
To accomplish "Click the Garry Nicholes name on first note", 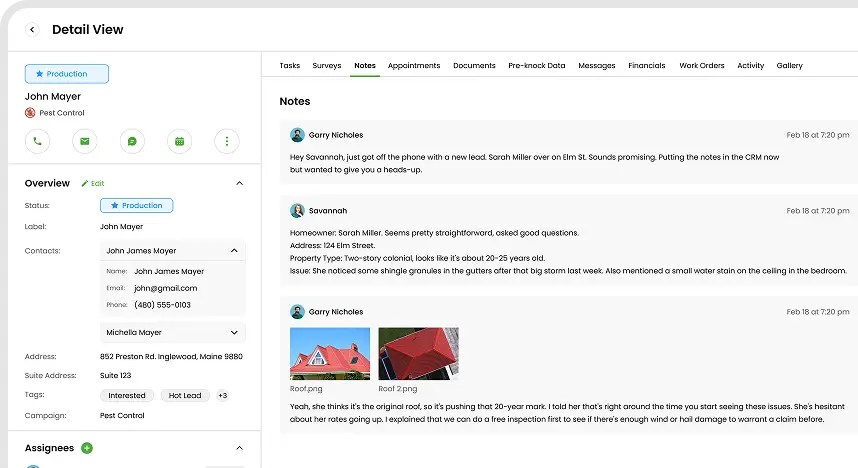I will point(336,135).
